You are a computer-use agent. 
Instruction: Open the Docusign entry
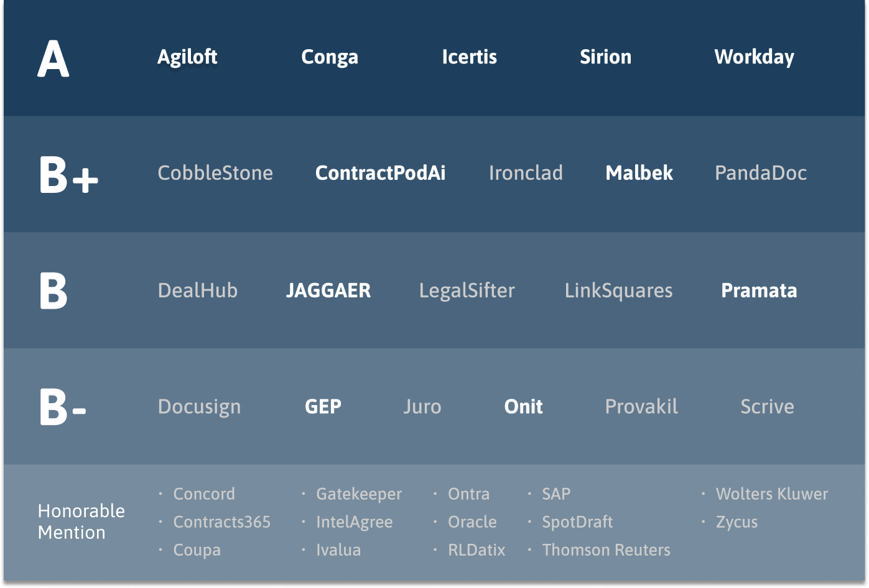[199, 407]
